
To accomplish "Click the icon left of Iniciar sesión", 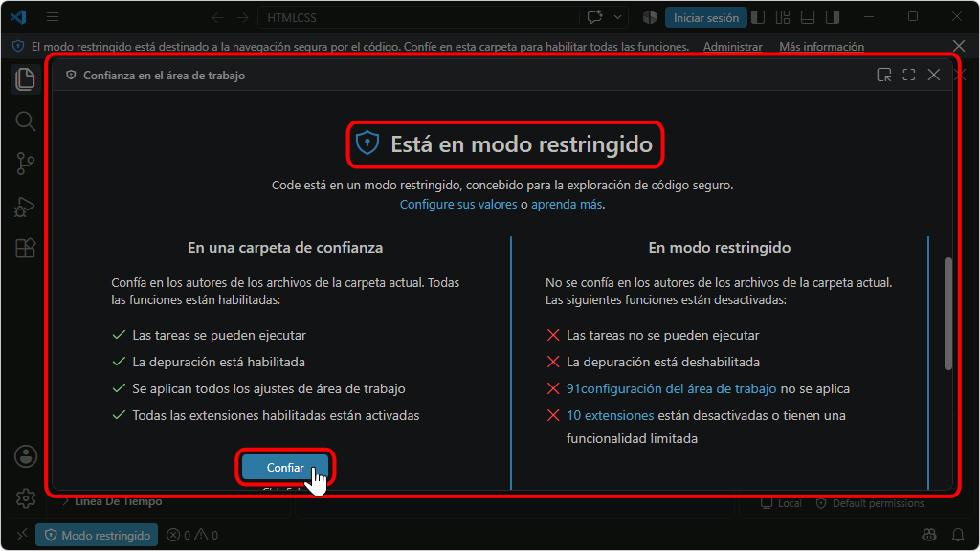I will coord(650,17).
